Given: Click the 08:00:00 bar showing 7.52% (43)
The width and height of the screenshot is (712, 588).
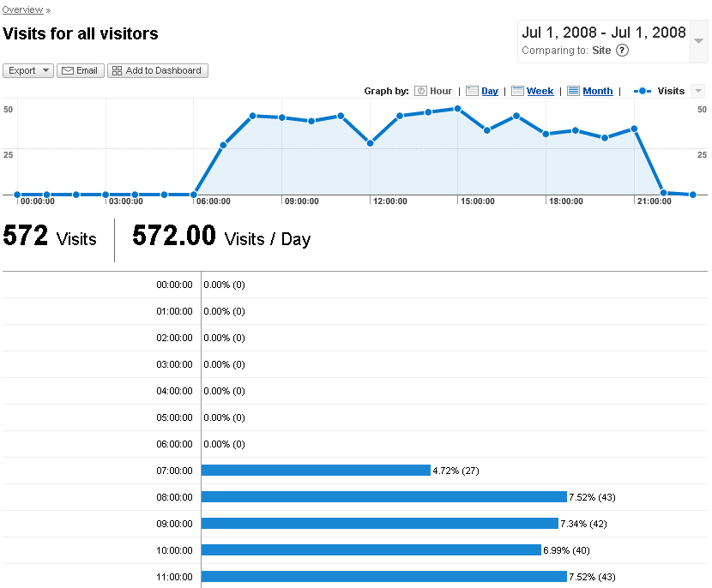Looking at the screenshot, I should point(384,497).
